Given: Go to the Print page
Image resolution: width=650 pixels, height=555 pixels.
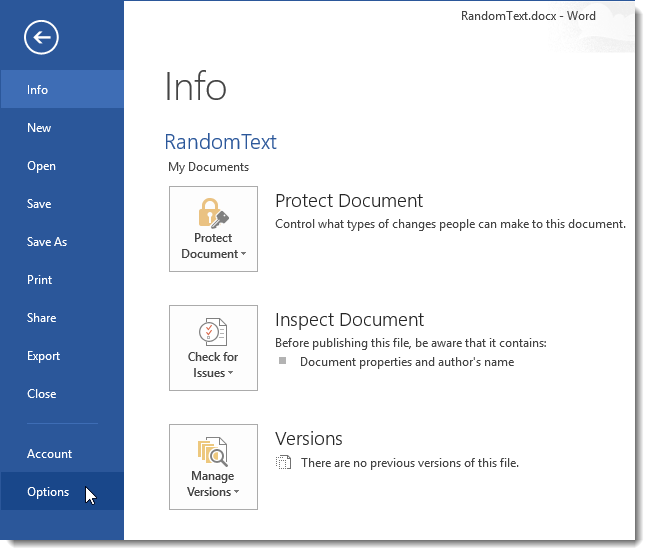Looking at the screenshot, I should (62, 280).
